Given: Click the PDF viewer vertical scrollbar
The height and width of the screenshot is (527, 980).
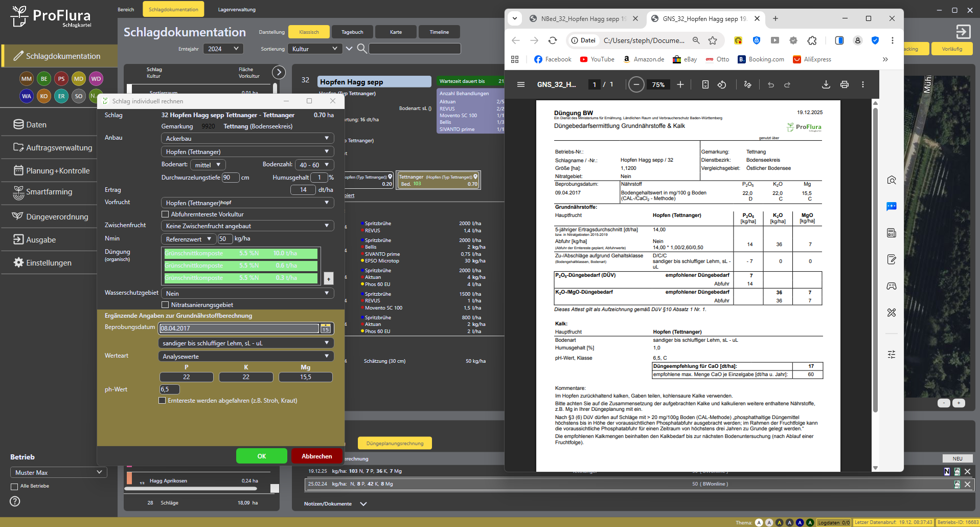Looking at the screenshot, I should tap(875, 256).
